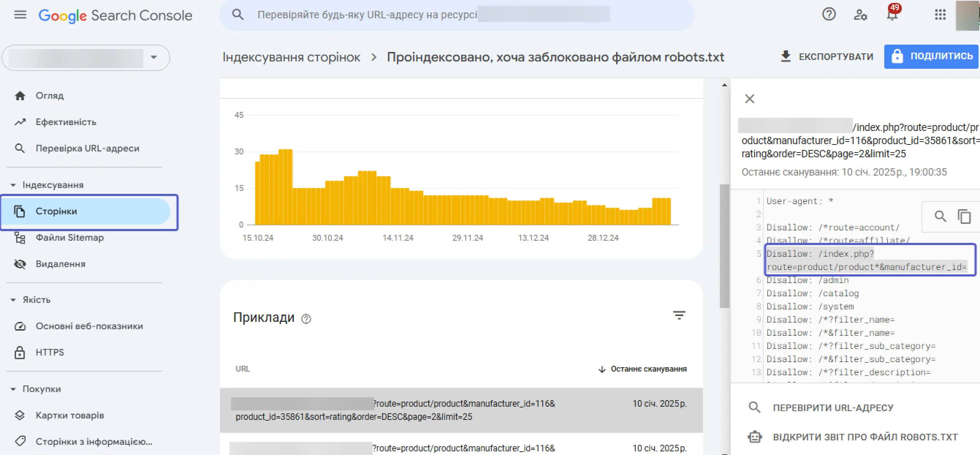The width and height of the screenshot is (980, 455).
Task: Click the URL inspection search field
Action: tap(456, 15)
